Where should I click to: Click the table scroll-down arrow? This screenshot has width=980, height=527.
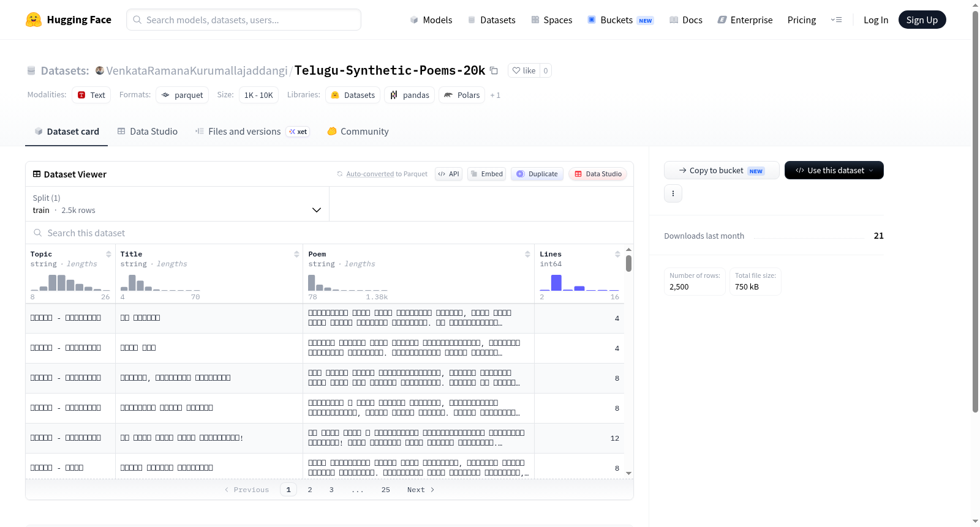click(x=628, y=473)
